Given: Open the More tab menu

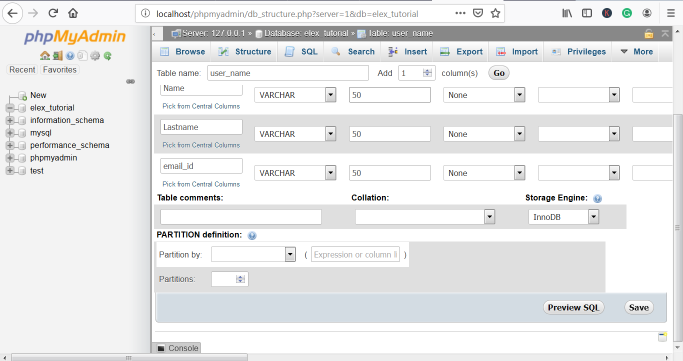Looking at the screenshot, I should (x=636, y=51).
